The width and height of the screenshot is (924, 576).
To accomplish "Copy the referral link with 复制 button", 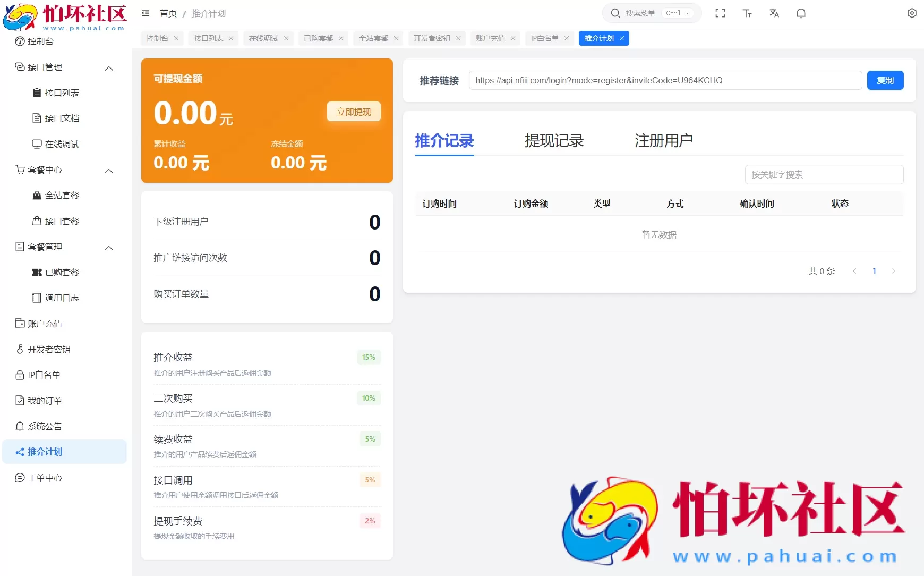I will pyautogui.click(x=885, y=80).
